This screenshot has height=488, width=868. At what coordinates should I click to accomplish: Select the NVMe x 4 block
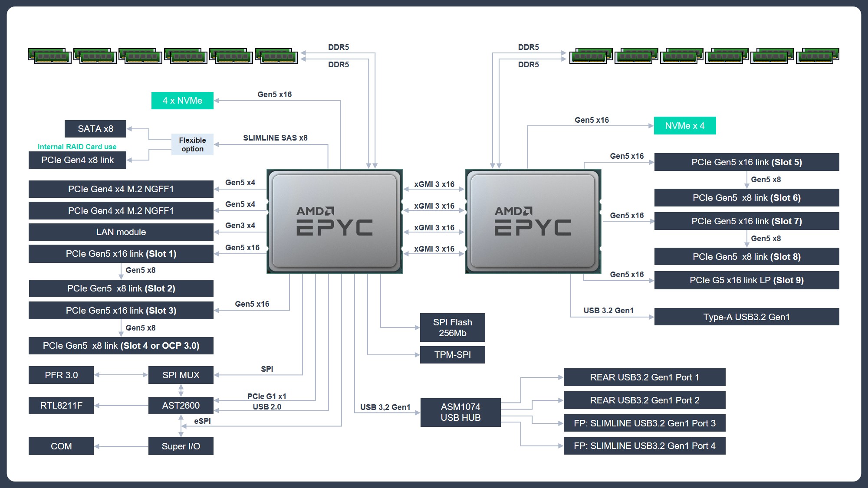[685, 126]
